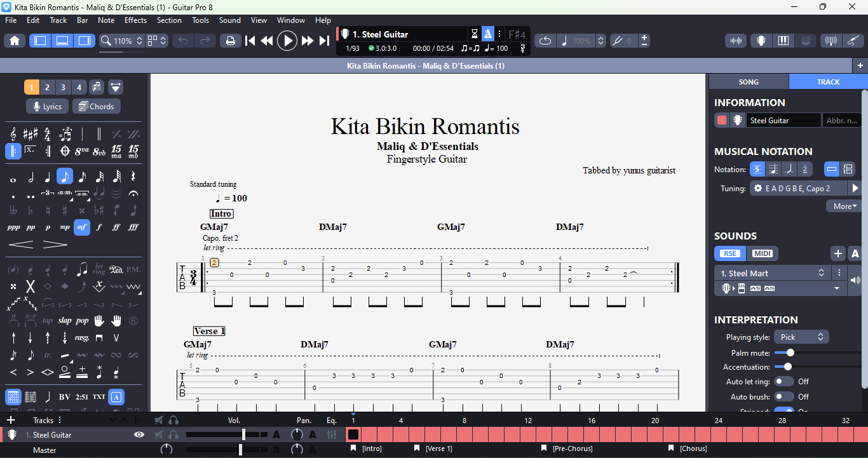Open the File menu

11,20
